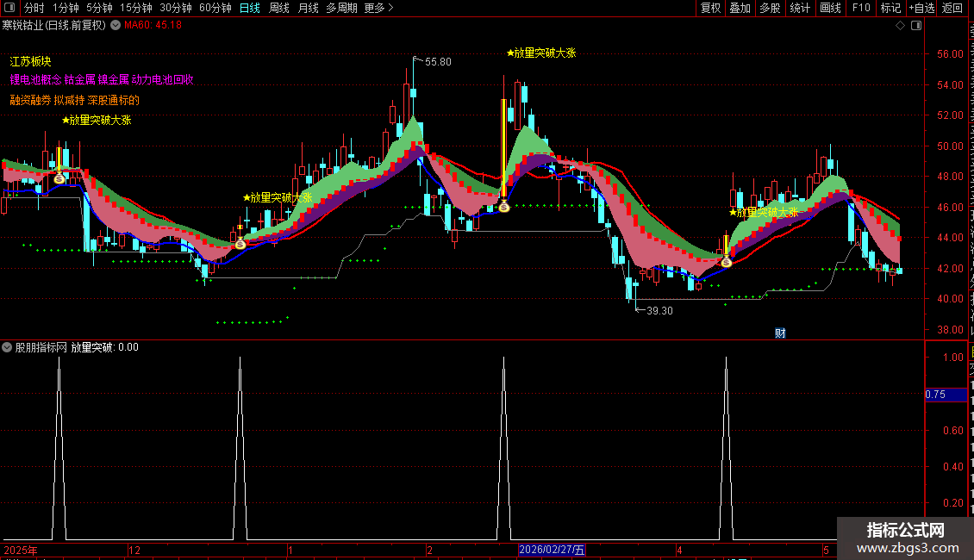Viewport: 974px width, 560px height.
Task: Click the diamond icon above price axis
Action: 900,26
